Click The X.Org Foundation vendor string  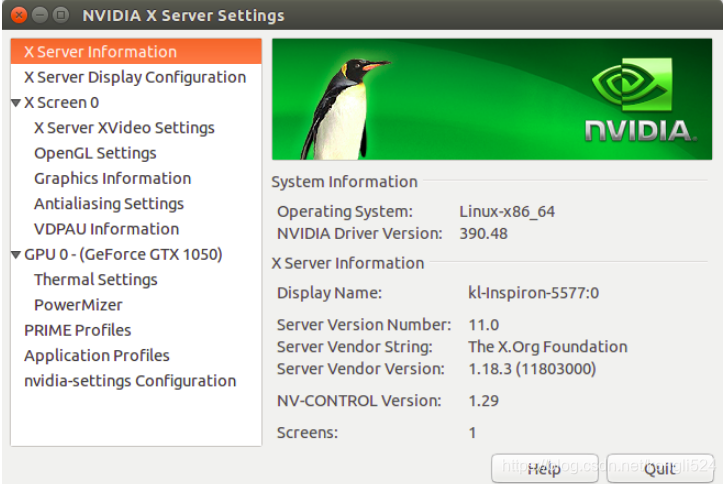pyautogui.click(x=548, y=346)
